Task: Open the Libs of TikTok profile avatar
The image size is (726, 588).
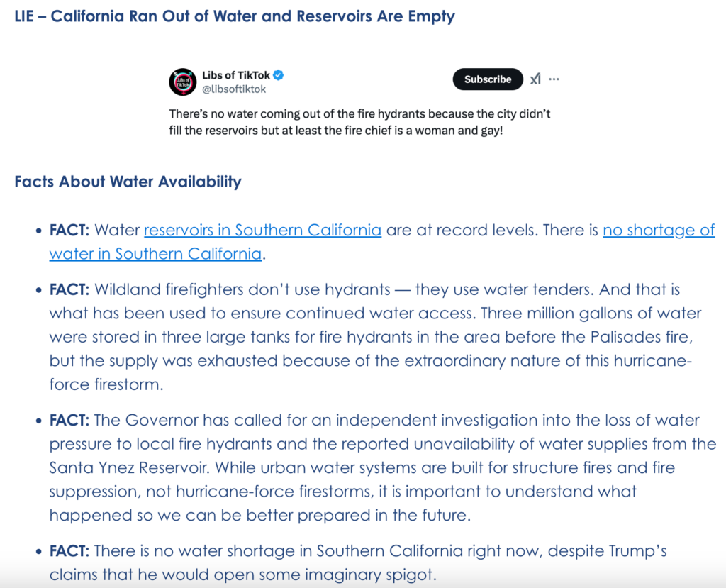Action: click(x=183, y=82)
